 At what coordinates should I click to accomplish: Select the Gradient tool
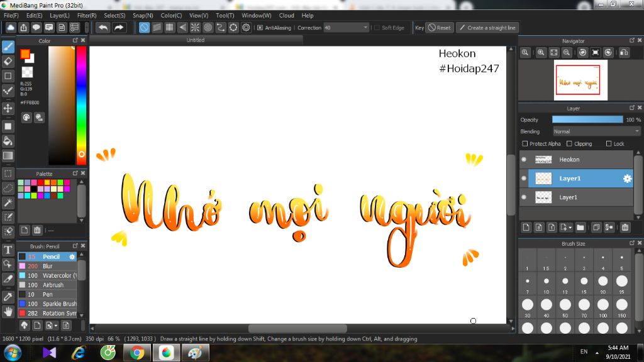pos(8,156)
